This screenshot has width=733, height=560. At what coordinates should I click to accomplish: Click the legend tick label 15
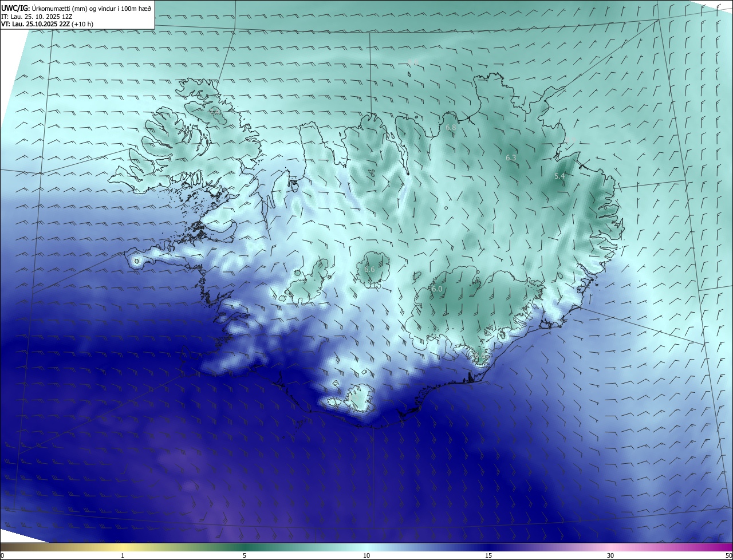488,555
